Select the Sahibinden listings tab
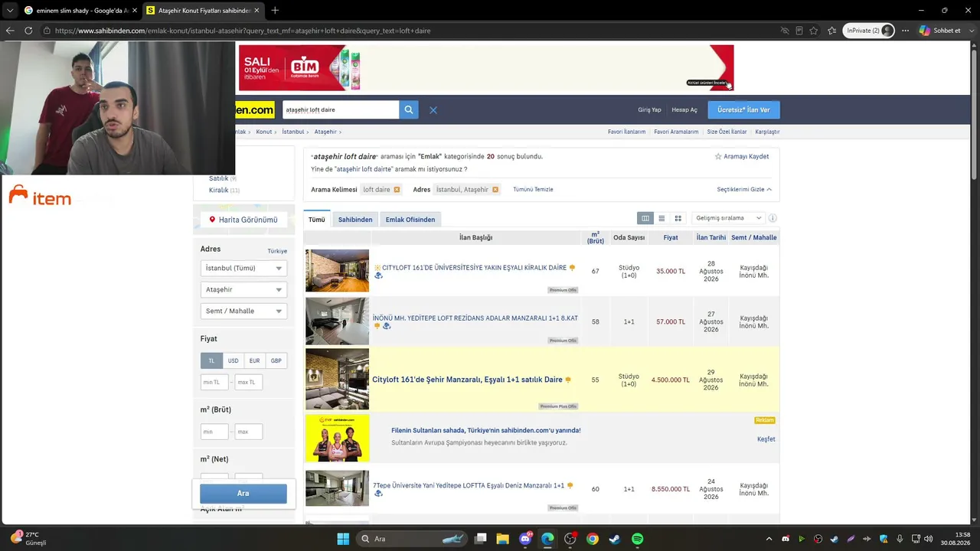 (355, 220)
